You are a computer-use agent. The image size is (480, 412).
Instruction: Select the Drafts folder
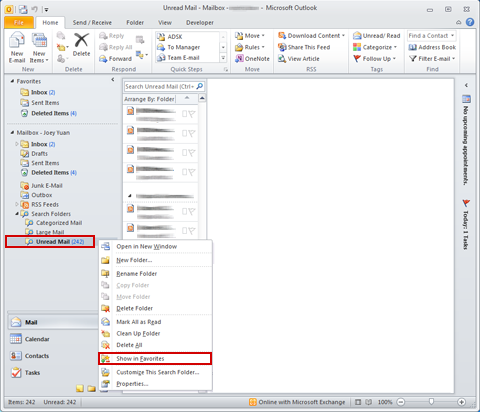(x=34, y=154)
